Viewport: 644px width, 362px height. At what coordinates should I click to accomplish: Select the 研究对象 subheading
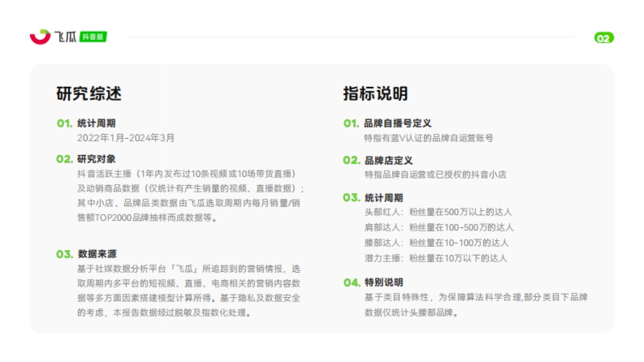click(97, 159)
